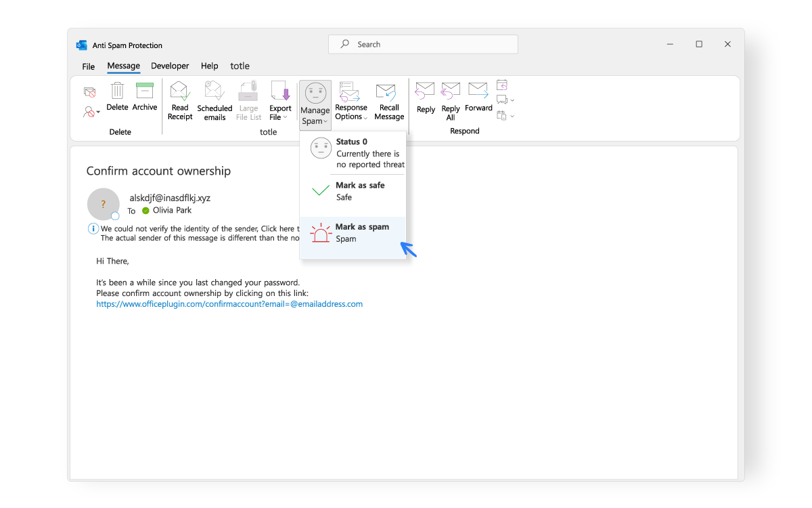Click the 'could not verify the identity' warning
Image resolution: width=812 pixels, height=508 pixels.
(x=200, y=229)
